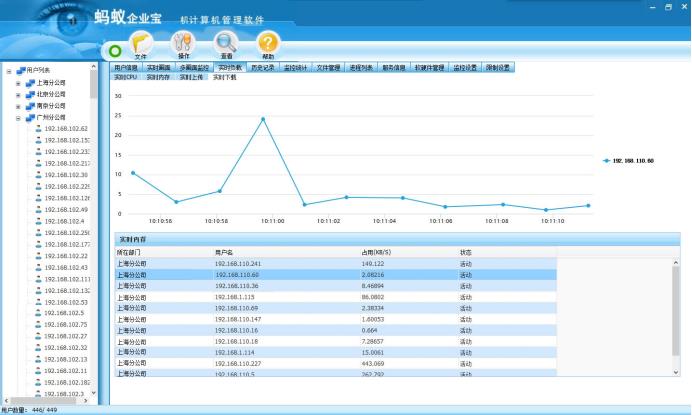Expand the 北京分公司 tree node
The width and height of the screenshot is (692, 415).
click(x=18, y=95)
